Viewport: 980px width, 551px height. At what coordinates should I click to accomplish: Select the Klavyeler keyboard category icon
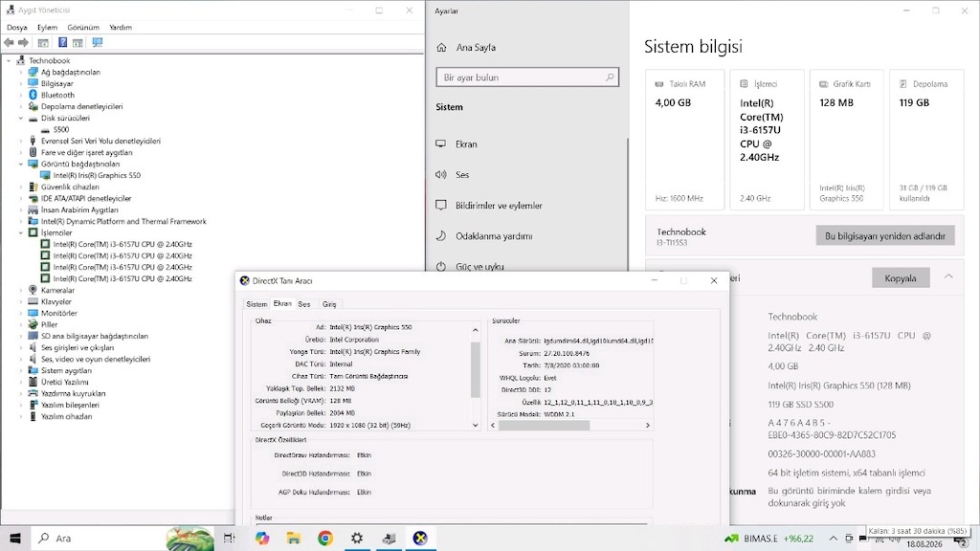33,301
